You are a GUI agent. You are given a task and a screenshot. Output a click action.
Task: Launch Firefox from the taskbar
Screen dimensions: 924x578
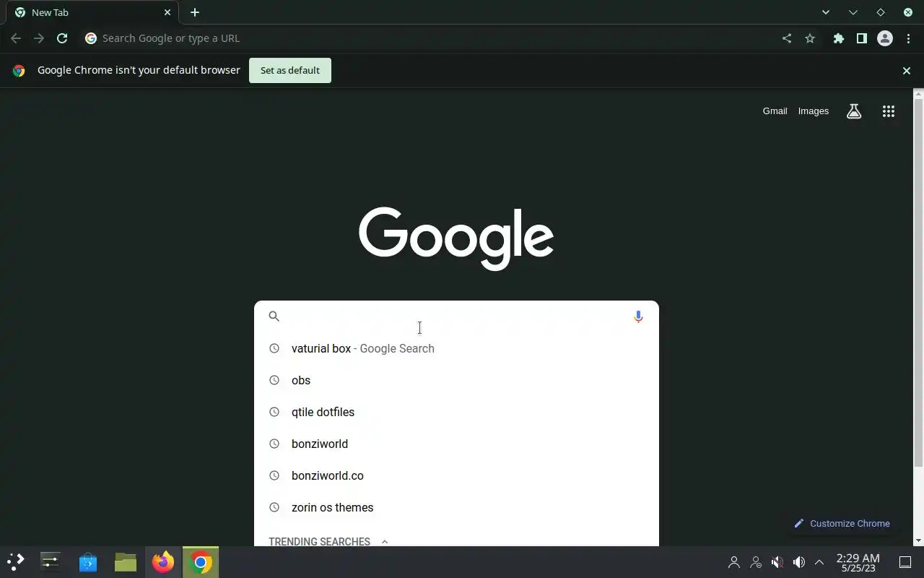[x=163, y=562]
